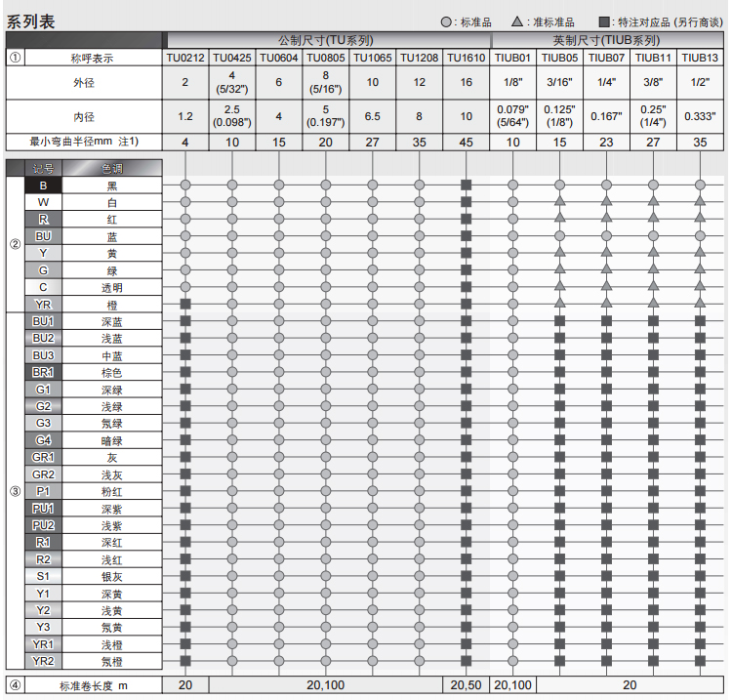Click the 6.5 inner diameter cell
Screen dimensions: 732x700
372,117
